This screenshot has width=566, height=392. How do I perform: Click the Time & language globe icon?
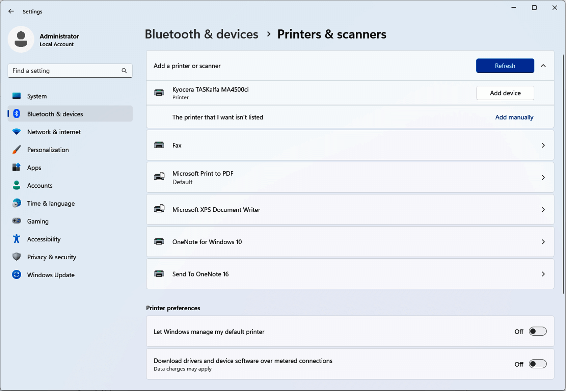click(x=17, y=203)
